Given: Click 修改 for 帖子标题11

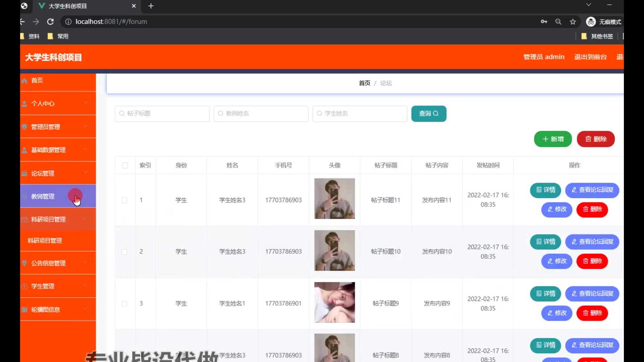Looking at the screenshot, I should click(x=557, y=209).
